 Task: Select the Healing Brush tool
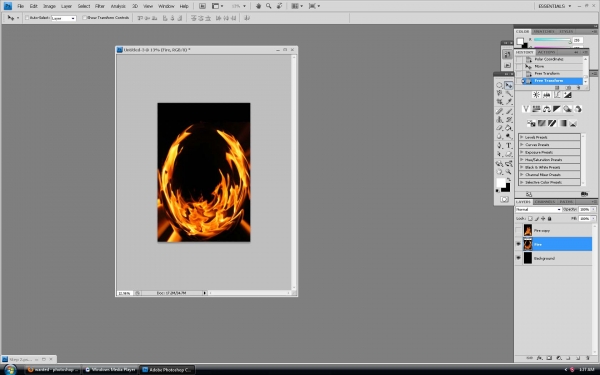[499, 111]
